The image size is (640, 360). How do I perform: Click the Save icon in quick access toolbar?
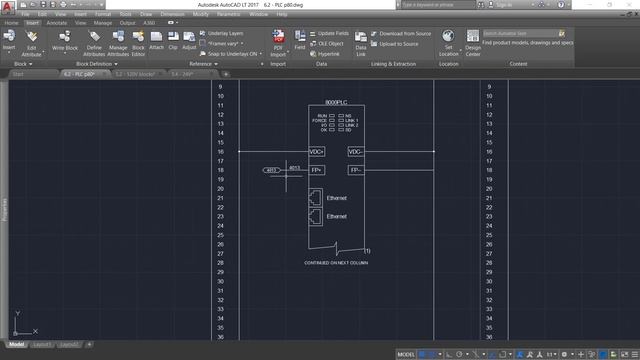pos(43,5)
